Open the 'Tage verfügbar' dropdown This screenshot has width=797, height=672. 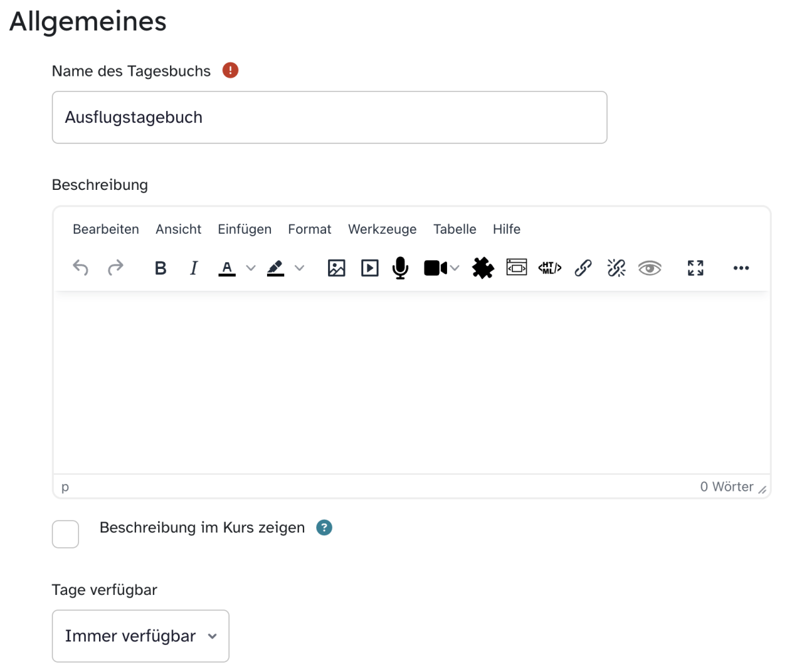141,636
